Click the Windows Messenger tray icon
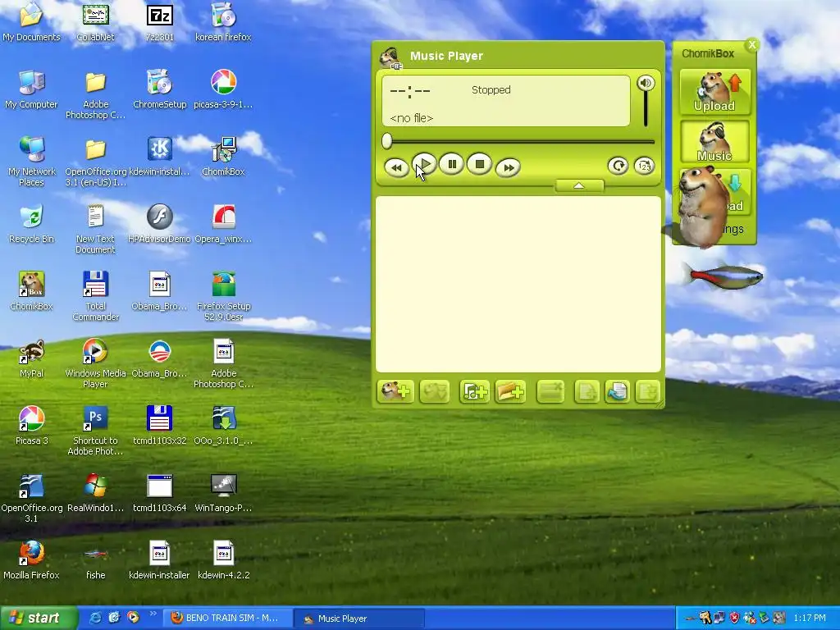840x630 pixels. point(750,619)
